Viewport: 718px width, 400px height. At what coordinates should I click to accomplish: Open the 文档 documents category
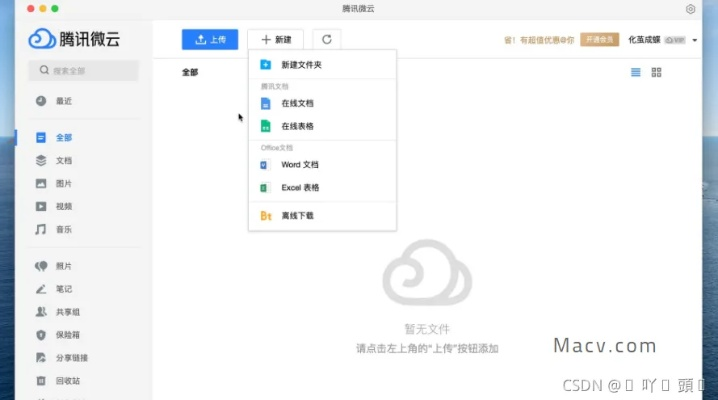pyautogui.click(x=64, y=161)
